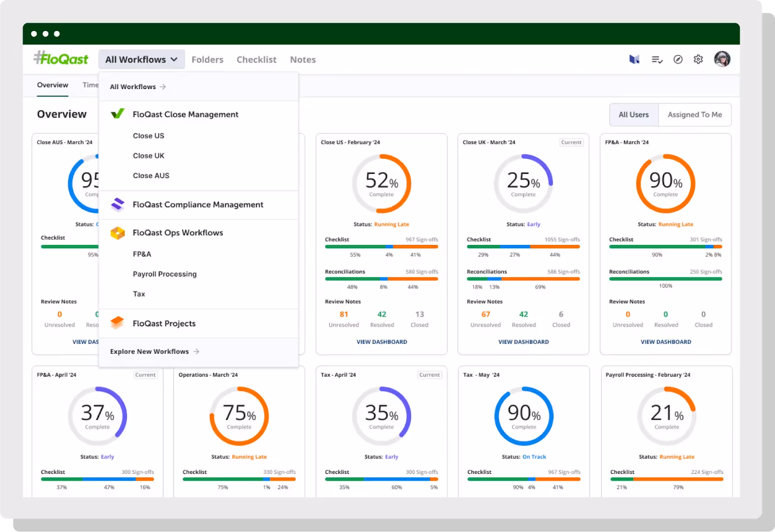The width and height of the screenshot is (775, 532).
Task: Open the Notes menu item
Action: click(302, 59)
